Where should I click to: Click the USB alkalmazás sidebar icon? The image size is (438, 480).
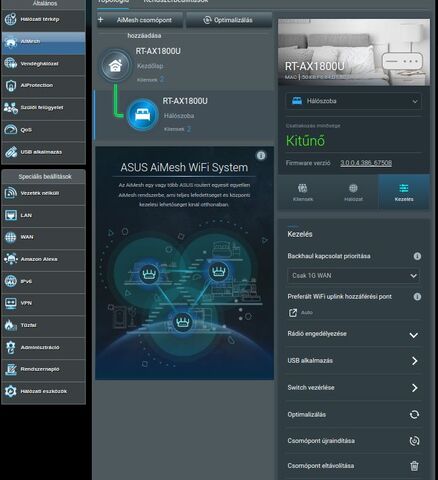pyautogui.click(x=11, y=152)
